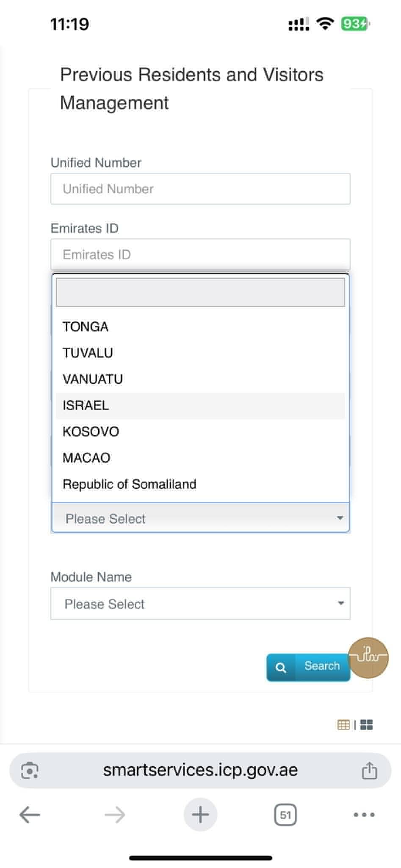Select ISRAEL from the country list
Image resolution: width=401 pixels, height=868 pixels.
(86, 406)
